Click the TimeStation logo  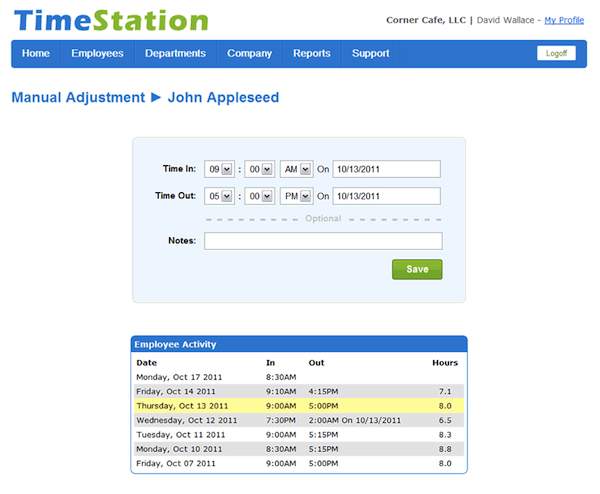111,20
